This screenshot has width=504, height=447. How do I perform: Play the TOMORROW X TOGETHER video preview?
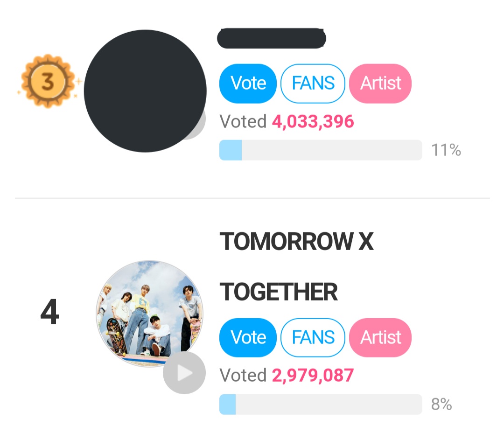(x=184, y=373)
